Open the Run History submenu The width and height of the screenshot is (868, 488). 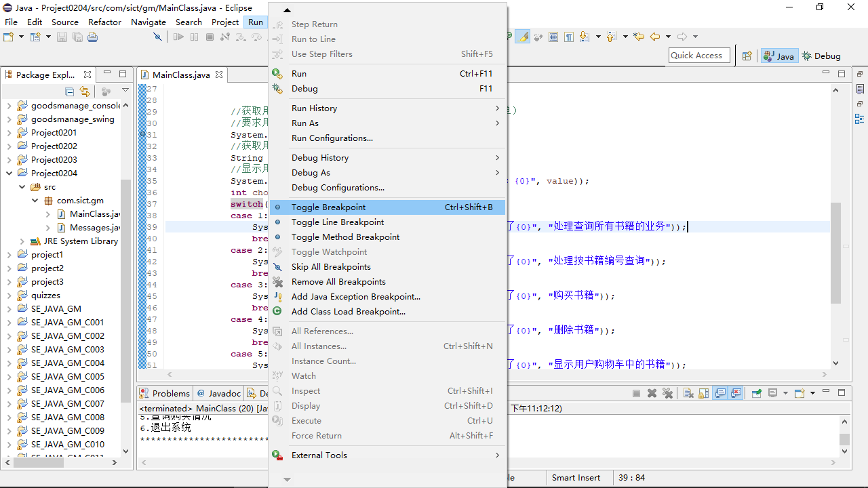tap(387, 108)
